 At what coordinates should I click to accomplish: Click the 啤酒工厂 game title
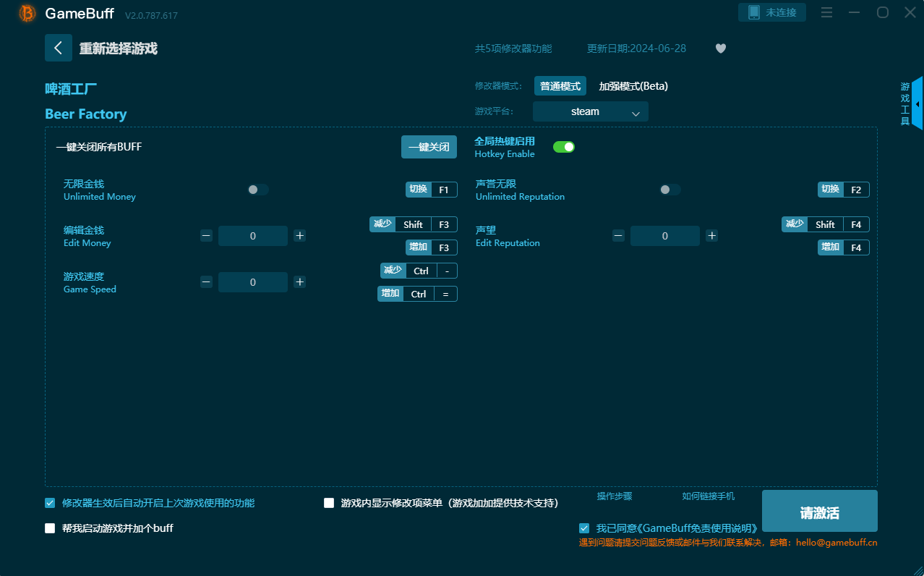pos(71,89)
